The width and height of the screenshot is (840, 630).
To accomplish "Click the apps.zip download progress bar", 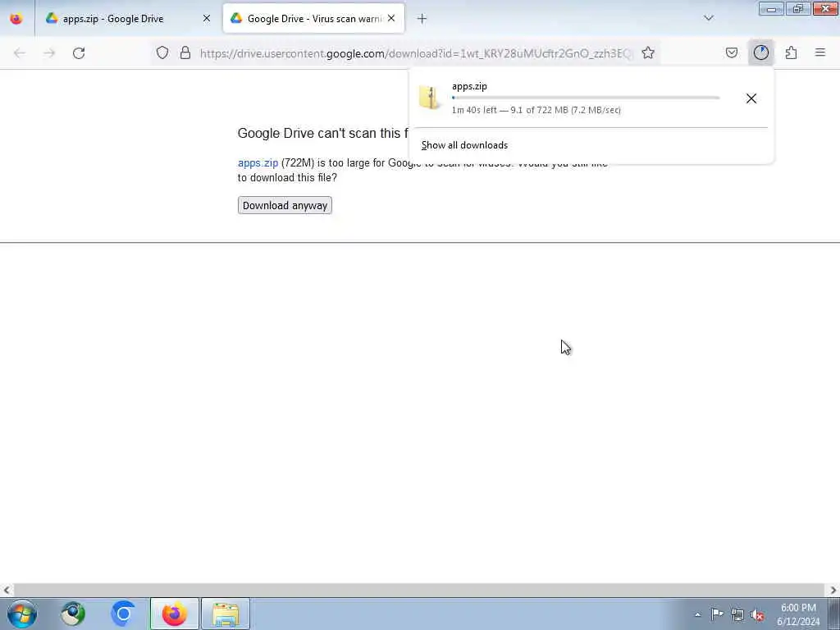I will coord(586,98).
